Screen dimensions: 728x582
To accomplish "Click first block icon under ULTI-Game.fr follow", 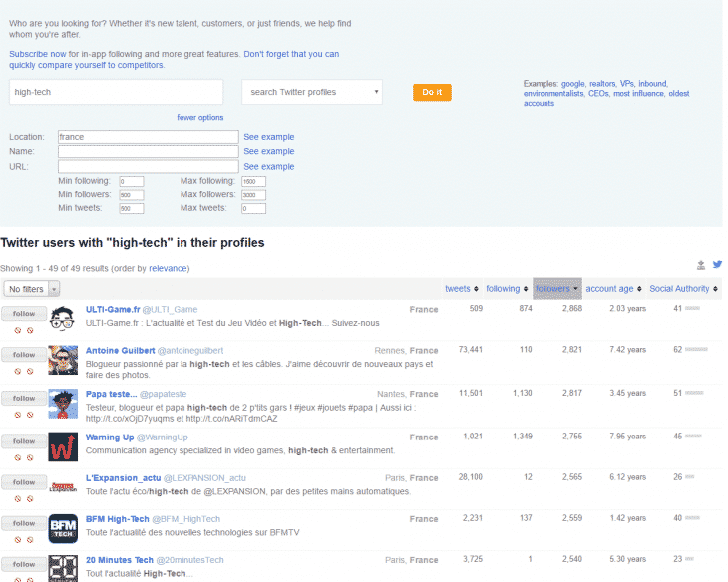I will click(x=17, y=329).
